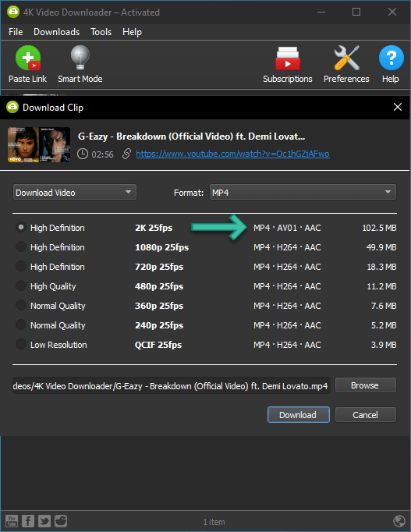The width and height of the screenshot is (411, 532).
Task: Open the Downloads menu
Action: coord(57,32)
